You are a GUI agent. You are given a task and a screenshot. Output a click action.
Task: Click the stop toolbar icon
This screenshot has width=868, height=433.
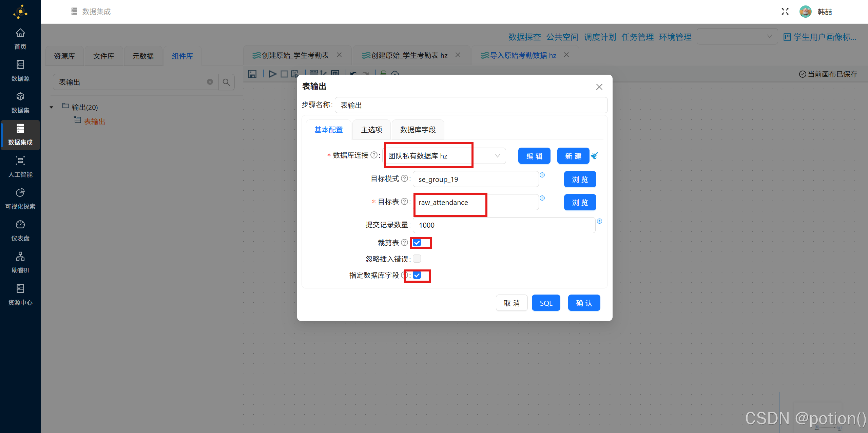click(x=284, y=74)
